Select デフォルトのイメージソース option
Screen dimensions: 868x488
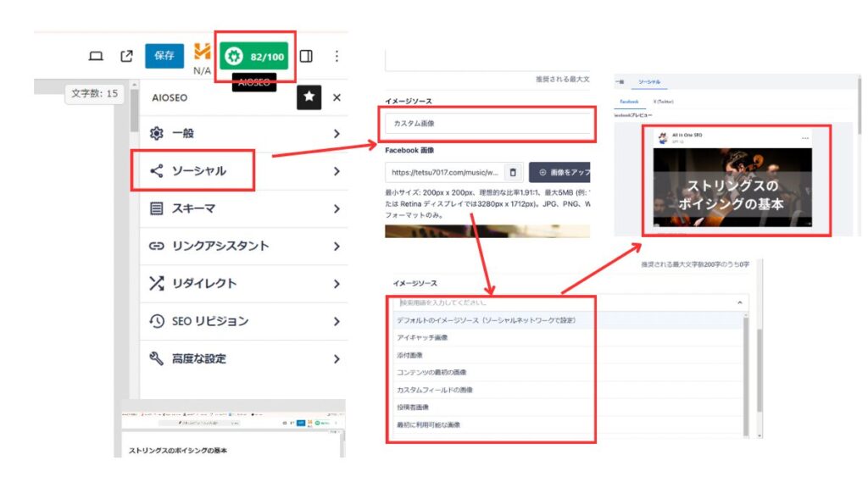[x=568, y=320]
